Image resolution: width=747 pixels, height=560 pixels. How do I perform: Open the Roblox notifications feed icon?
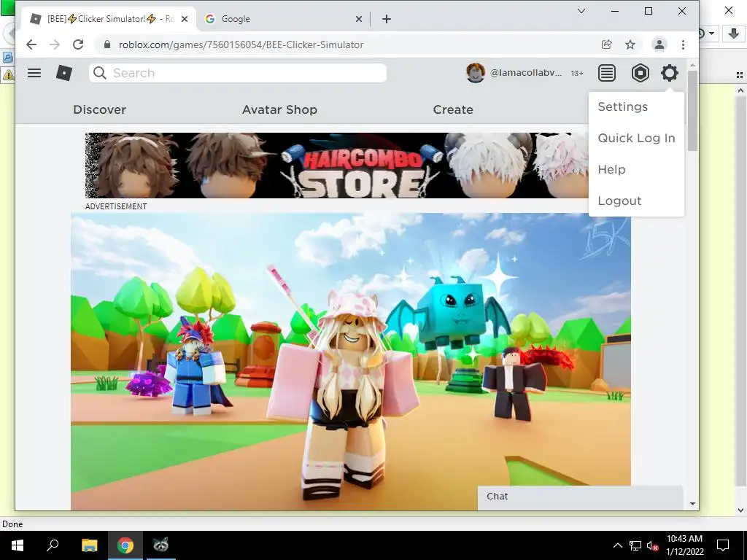[x=606, y=73]
